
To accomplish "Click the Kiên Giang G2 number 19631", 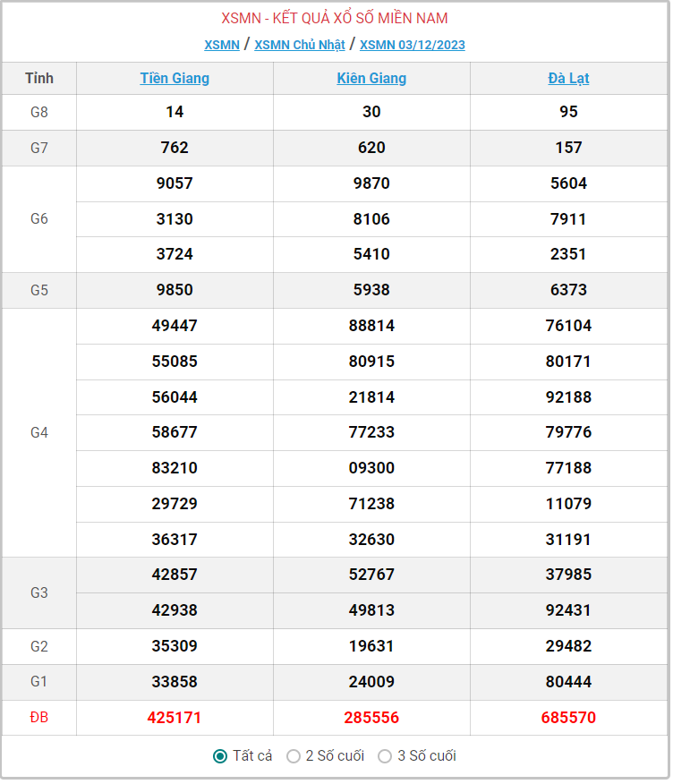I will [x=371, y=646].
